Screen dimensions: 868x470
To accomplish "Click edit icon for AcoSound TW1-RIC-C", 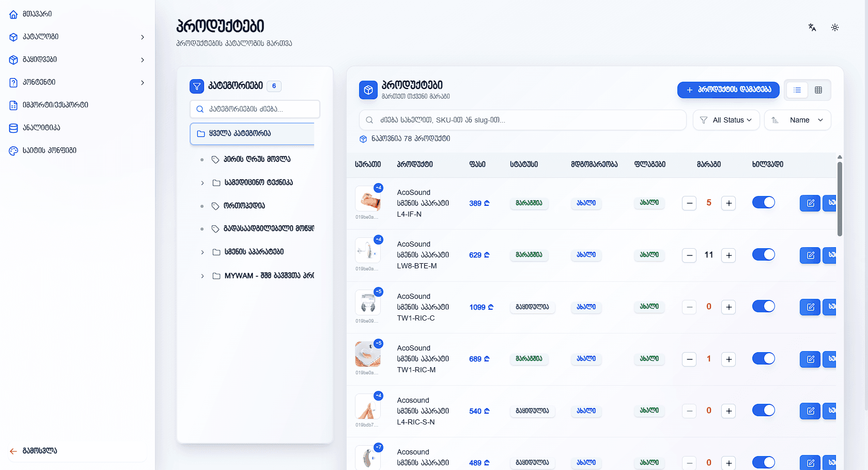I will (x=810, y=307).
